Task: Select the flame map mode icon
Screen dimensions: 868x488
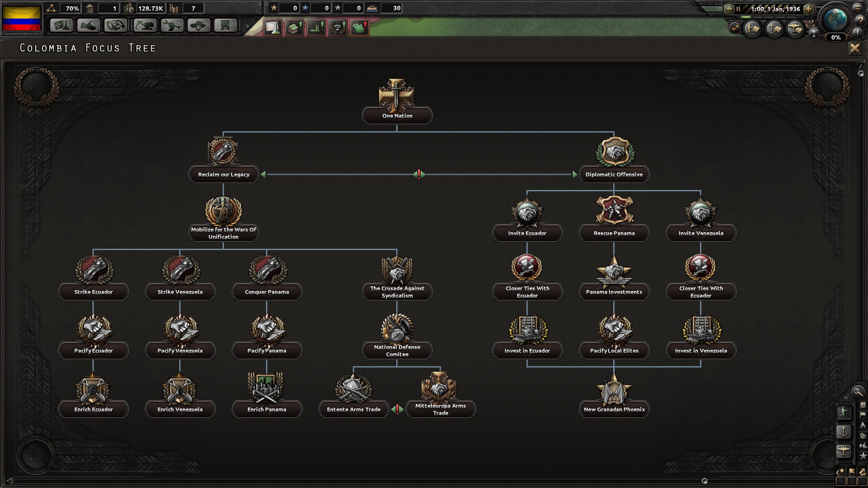Action: [x=863, y=425]
